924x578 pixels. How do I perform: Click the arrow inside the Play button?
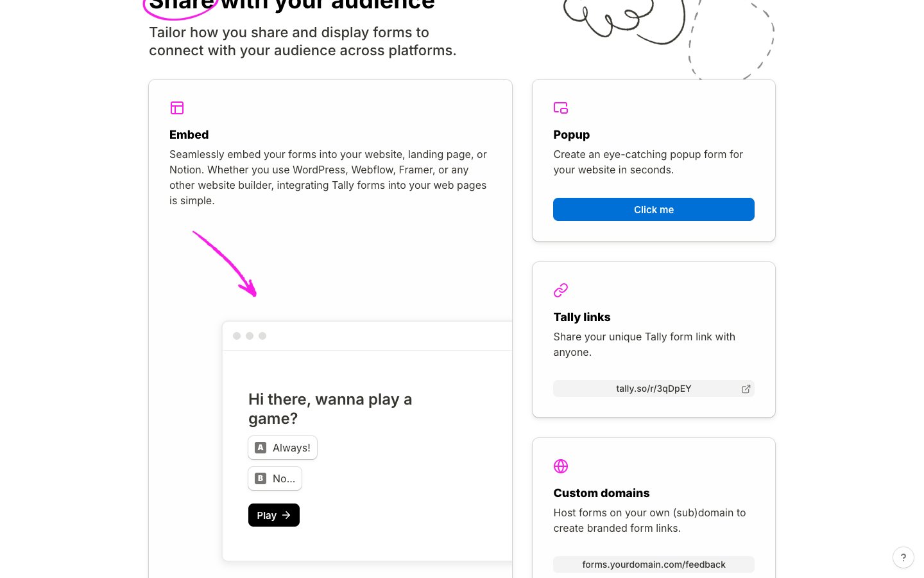coord(286,515)
